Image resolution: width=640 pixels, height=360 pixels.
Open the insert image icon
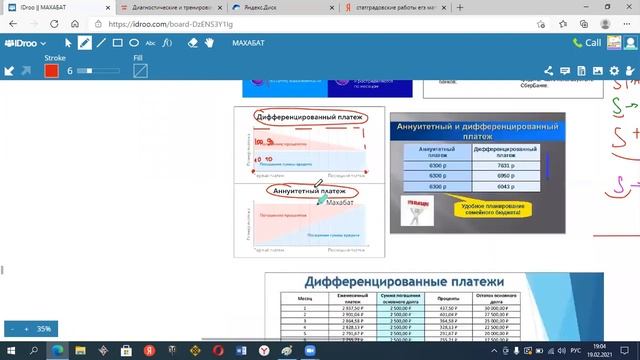tap(598, 71)
